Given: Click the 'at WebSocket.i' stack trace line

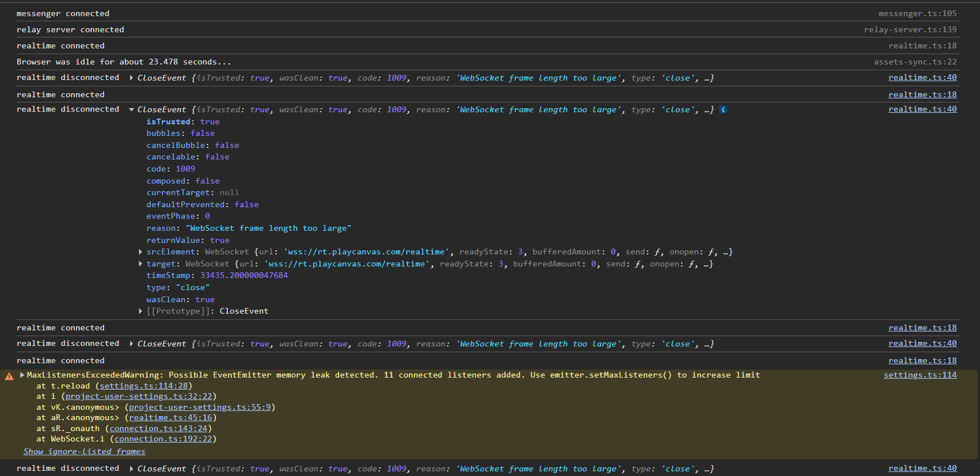Looking at the screenshot, I should [127, 439].
